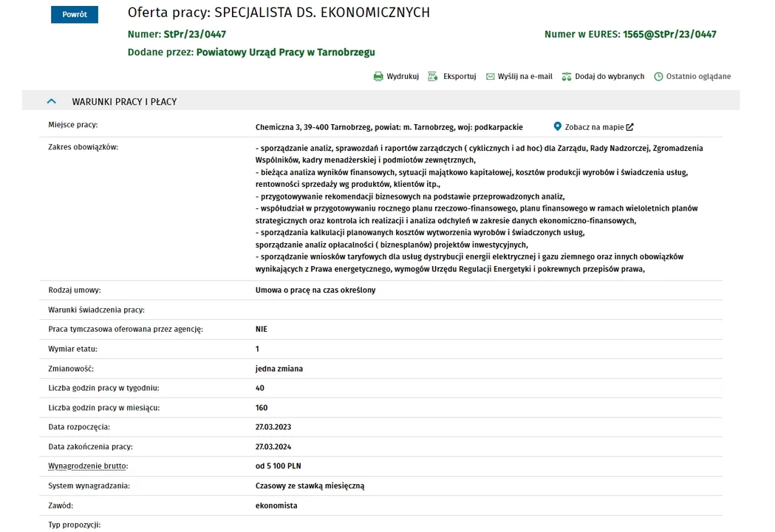
Task: Click 'Czasowy ze stawką miesięczną'
Action: pos(310,485)
